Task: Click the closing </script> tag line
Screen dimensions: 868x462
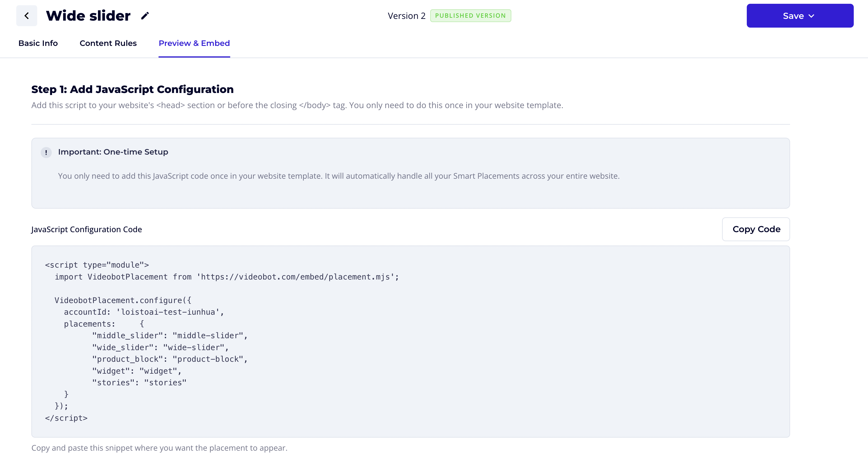Action: click(x=66, y=418)
